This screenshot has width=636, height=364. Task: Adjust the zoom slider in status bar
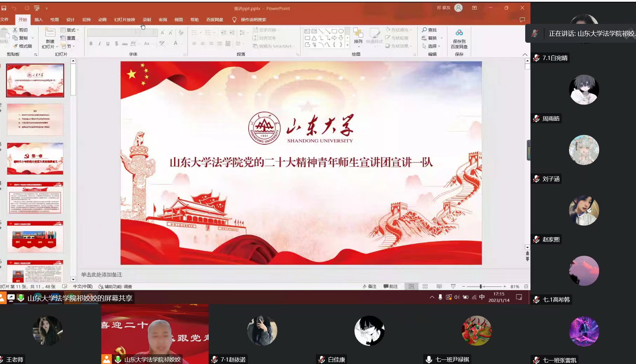pos(481,287)
